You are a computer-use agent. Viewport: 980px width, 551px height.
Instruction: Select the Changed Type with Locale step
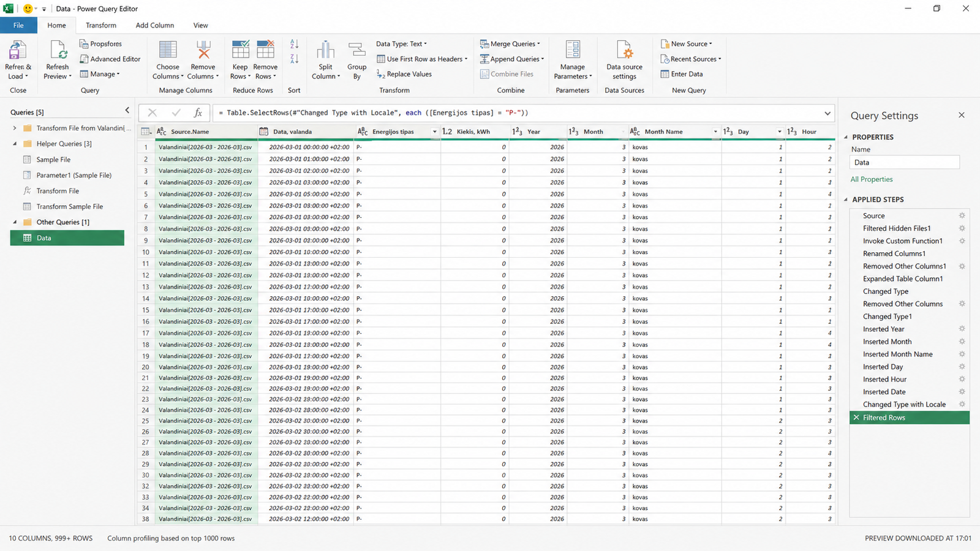pos(910,405)
